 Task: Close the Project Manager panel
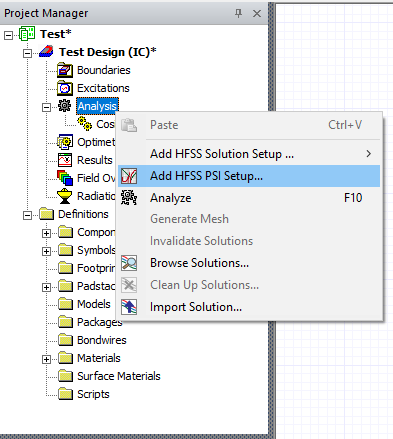257,14
